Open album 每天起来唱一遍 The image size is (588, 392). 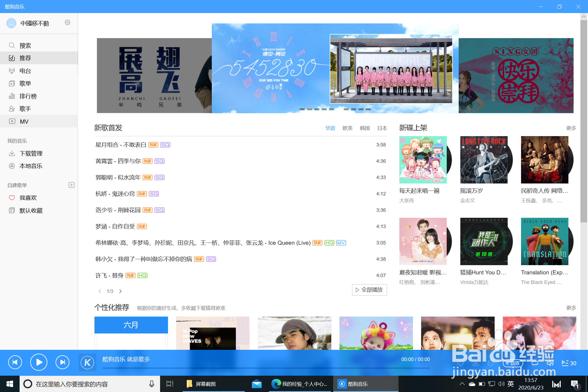(423, 160)
